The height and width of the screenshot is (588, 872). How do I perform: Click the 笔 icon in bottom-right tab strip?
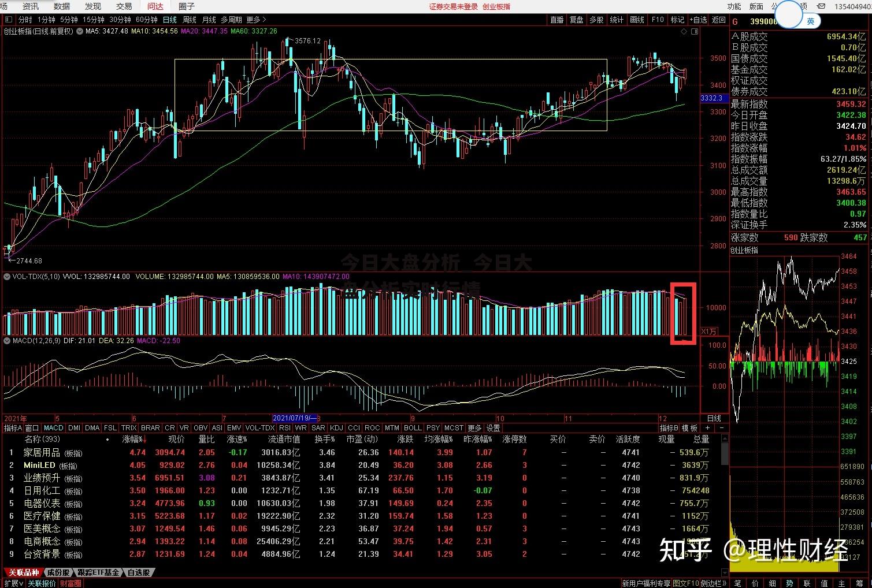738,583
